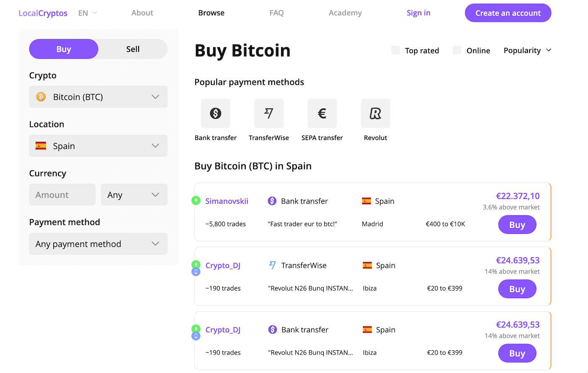Click the €22.372,10 price
588x373 pixels.
pyautogui.click(x=518, y=196)
